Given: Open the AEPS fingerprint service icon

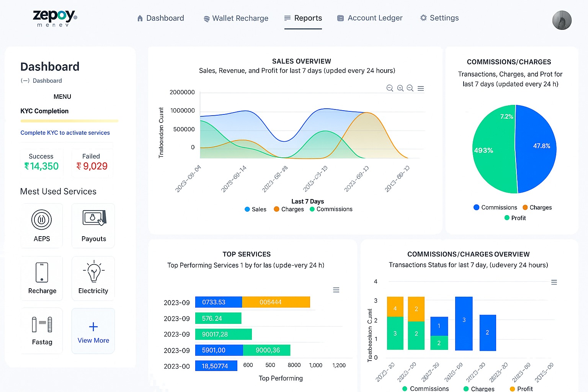Looking at the screenshot, I should (41, 220).
